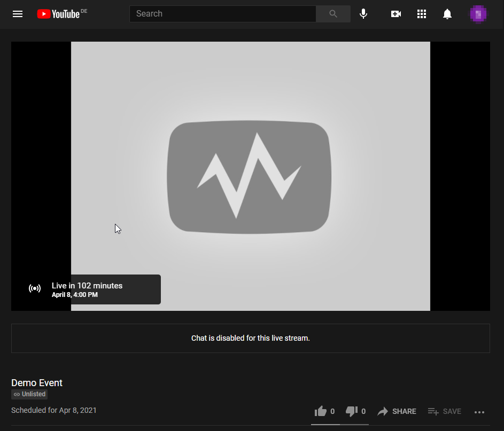Click the Demo Event title
Viewport: 504px width, 431px height.
pos(37,383)
